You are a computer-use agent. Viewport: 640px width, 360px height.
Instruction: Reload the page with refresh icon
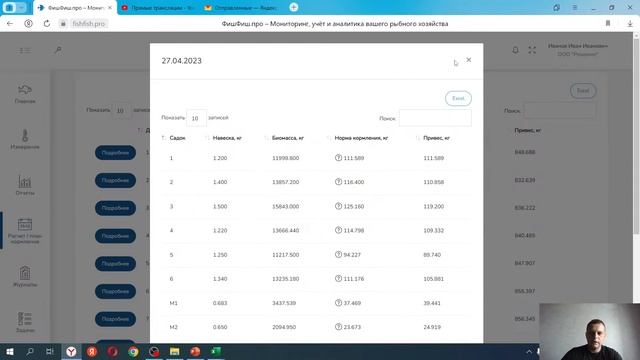click(47, 24)
